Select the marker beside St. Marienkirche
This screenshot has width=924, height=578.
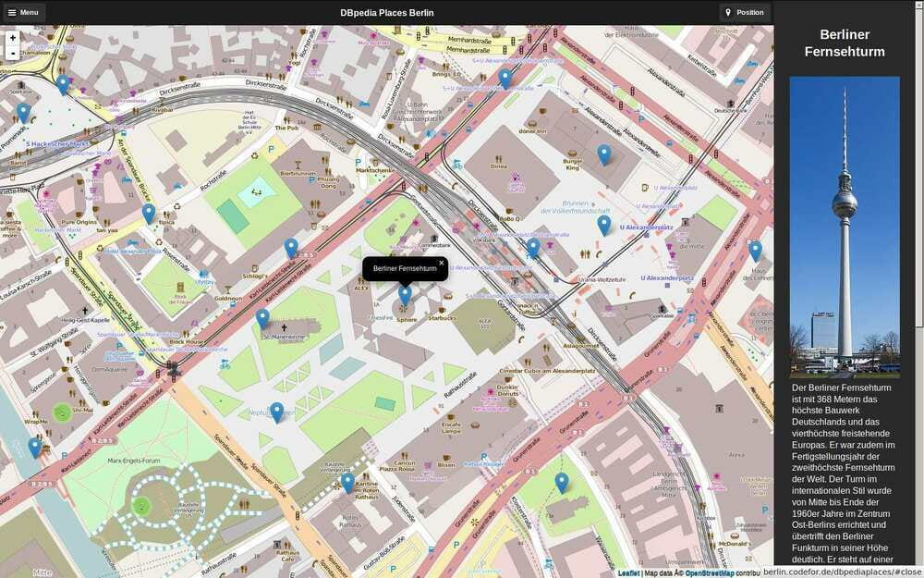point(261,316)
